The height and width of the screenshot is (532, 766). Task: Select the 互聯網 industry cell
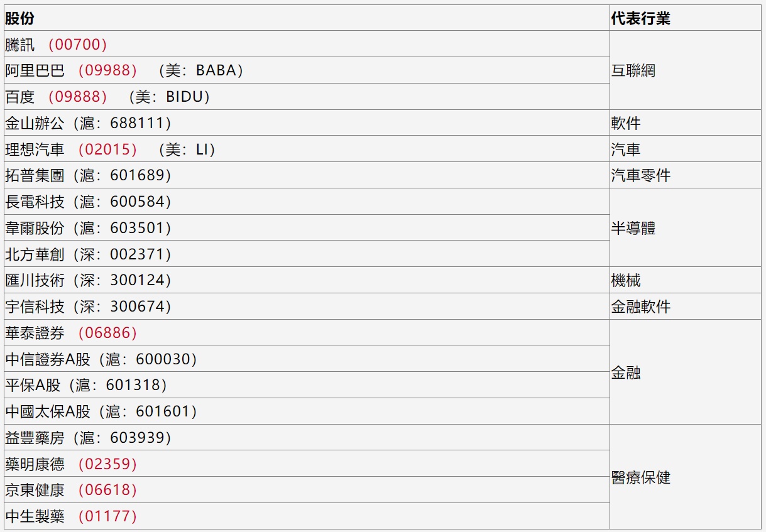pos(633,70)
